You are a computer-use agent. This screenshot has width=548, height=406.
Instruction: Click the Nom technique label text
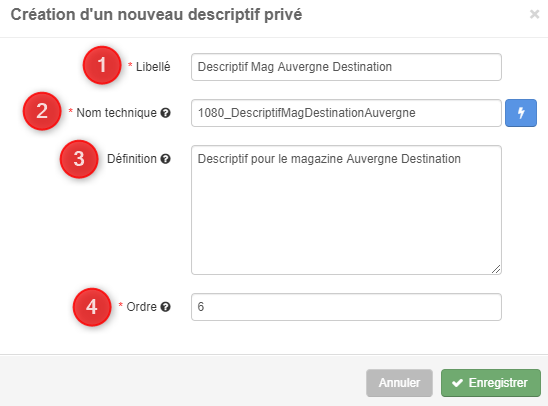(x=116, y=113)
